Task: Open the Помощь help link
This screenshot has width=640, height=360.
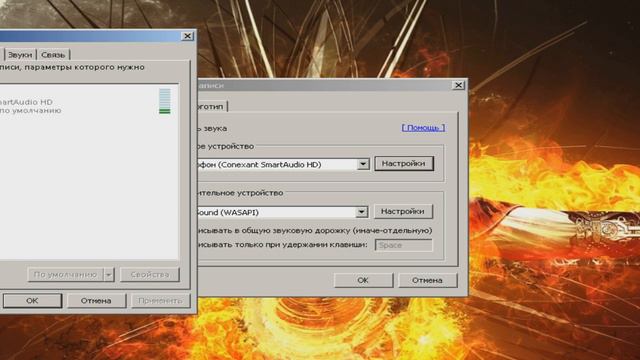Action: tap(423, 128)
